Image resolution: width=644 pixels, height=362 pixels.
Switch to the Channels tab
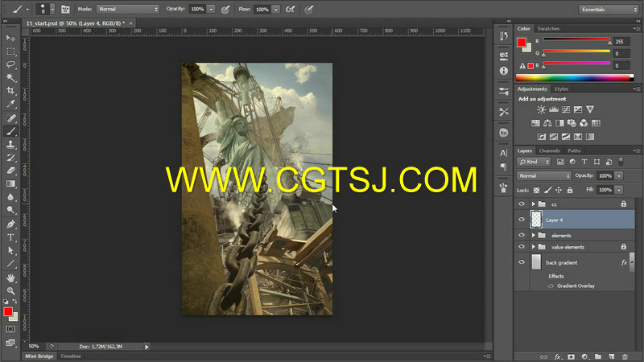coord(550,151)
